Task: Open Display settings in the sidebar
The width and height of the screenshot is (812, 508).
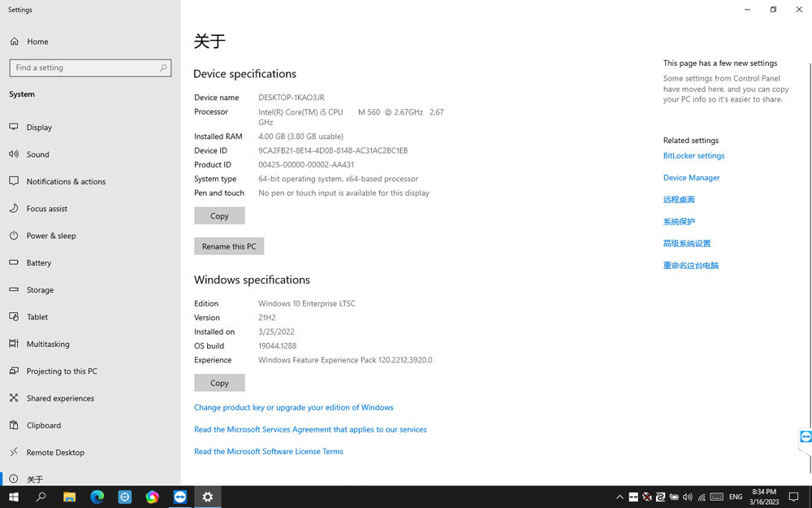Action: click(39, 128)
